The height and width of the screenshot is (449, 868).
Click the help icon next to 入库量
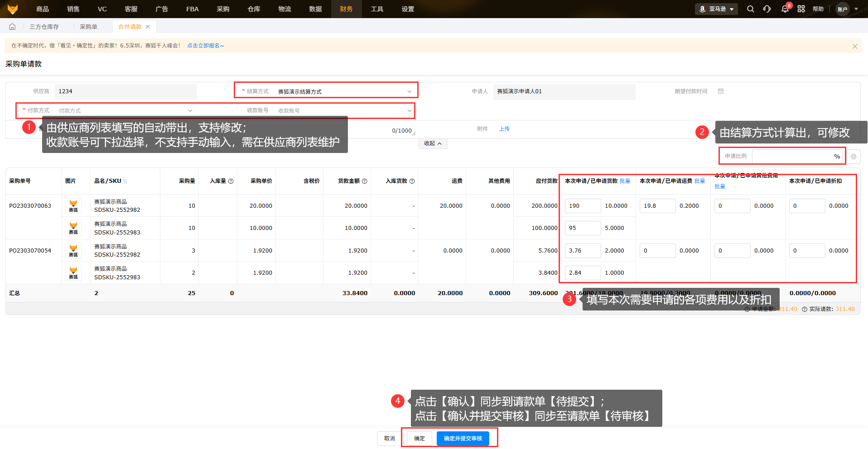231,181
